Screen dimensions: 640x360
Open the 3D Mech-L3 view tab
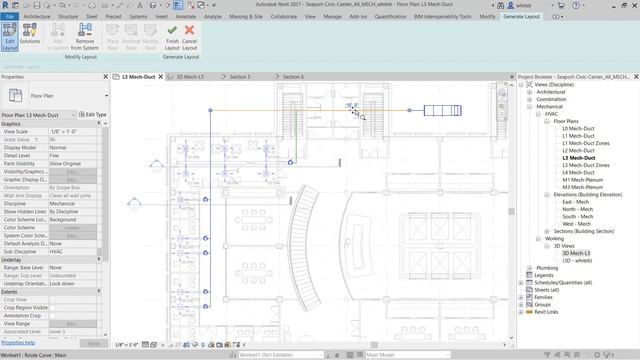[190, 77]
